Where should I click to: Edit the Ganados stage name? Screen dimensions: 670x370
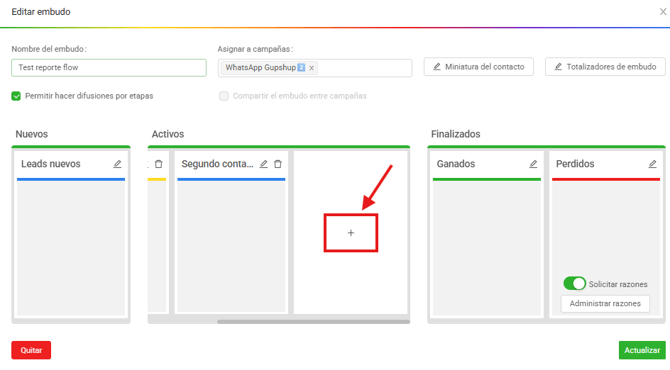pos(533,164)
